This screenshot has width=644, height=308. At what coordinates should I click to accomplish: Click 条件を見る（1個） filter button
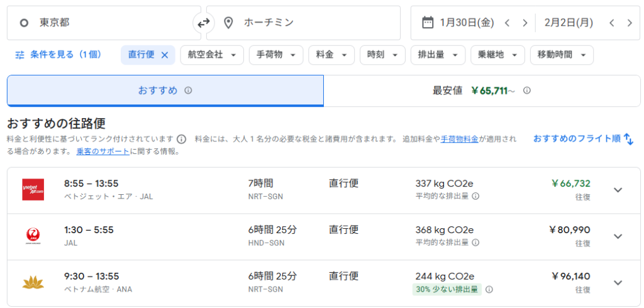coord(58,55)
